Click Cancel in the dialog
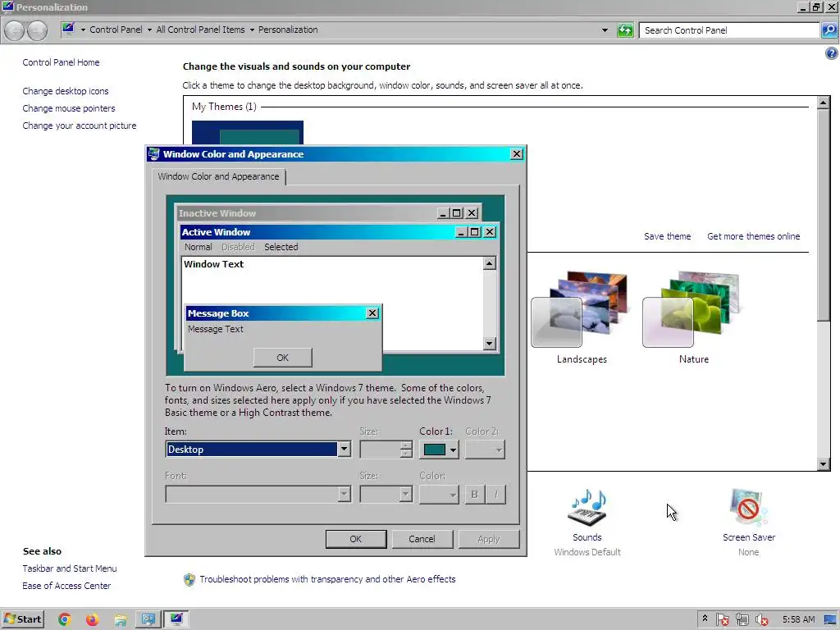 [x=422, y=539]
